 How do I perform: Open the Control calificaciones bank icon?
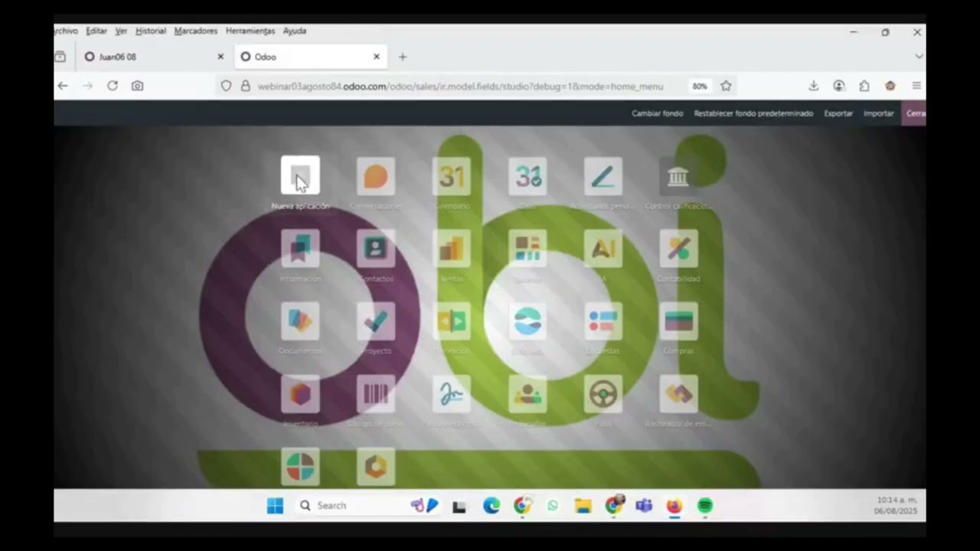click(678, 176)
